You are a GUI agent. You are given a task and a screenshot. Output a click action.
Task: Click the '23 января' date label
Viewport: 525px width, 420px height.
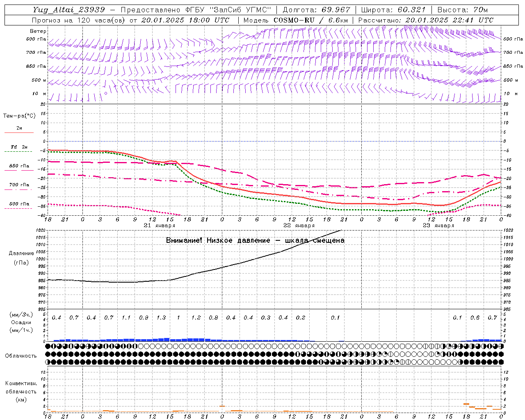coord(438,226)
